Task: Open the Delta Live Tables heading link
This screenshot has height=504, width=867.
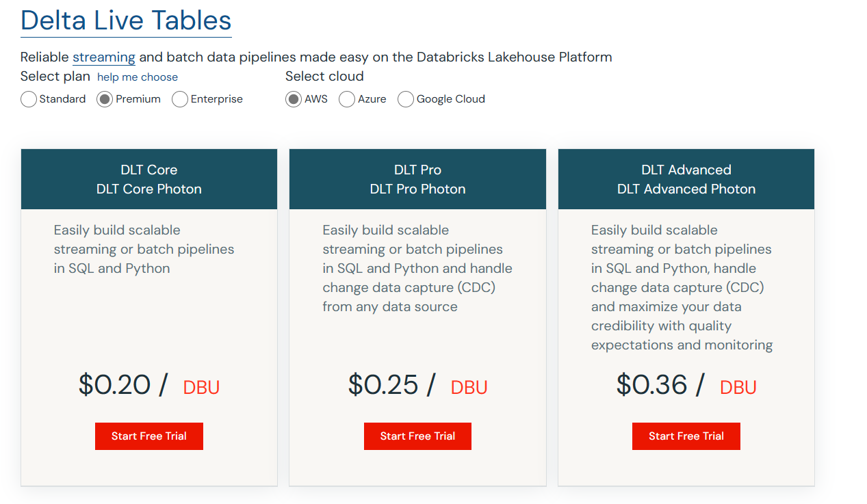Action: pyautogui.click(x=126, y=21)
